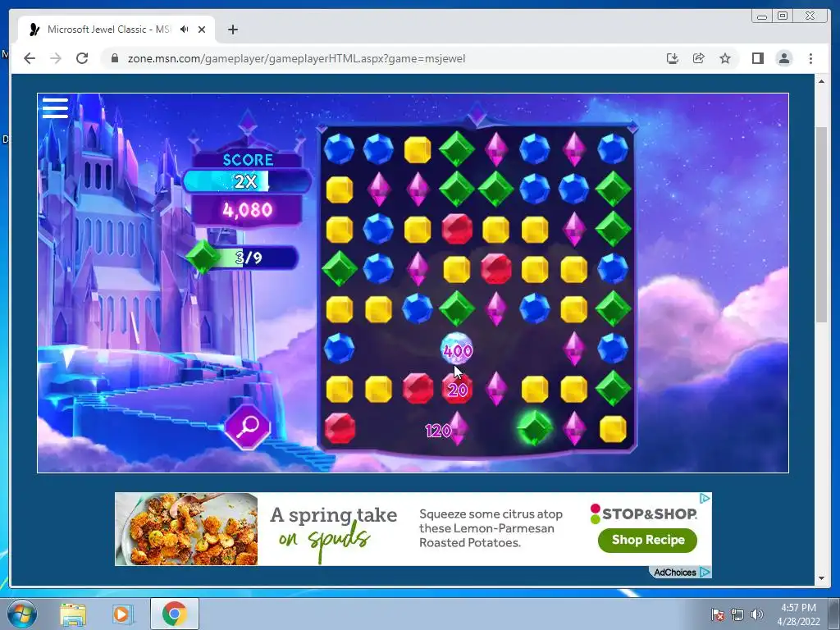Open the system volume tray icon
The image size is (840, 630).
pos(757,614)
